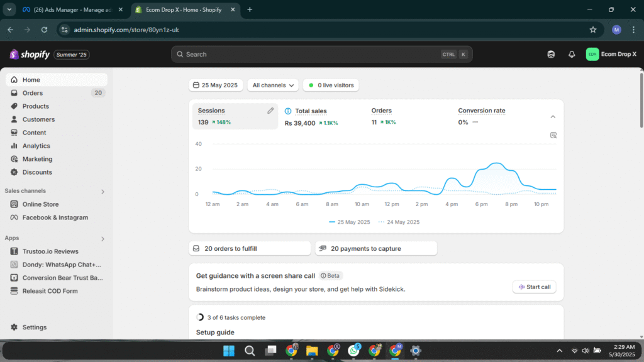Click the Shopify logo

(x=30, y=55)
